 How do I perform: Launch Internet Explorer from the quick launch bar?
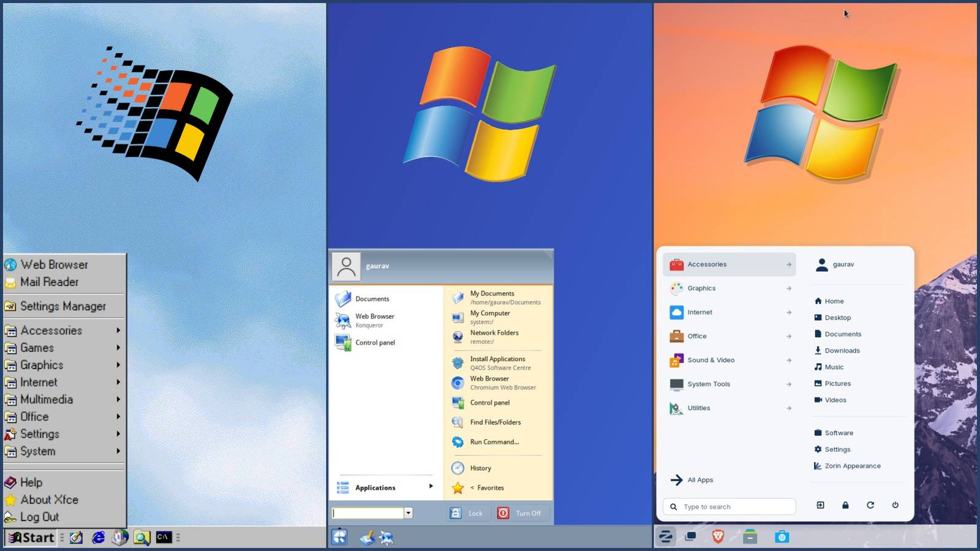[x=99, y=537]
